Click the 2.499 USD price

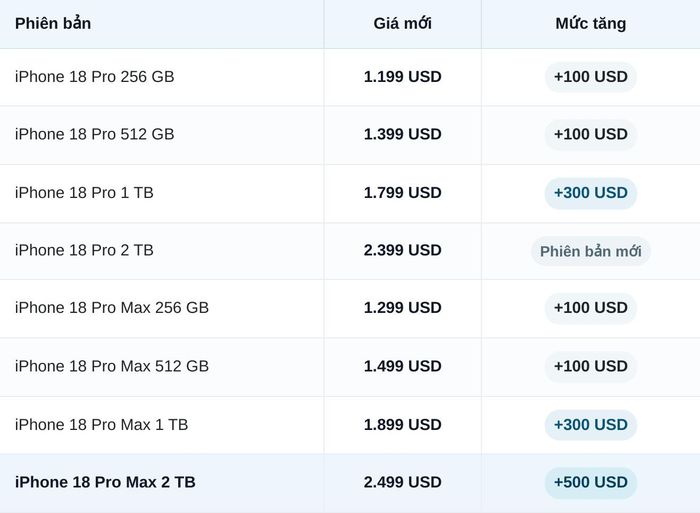[x=402, y=482]
